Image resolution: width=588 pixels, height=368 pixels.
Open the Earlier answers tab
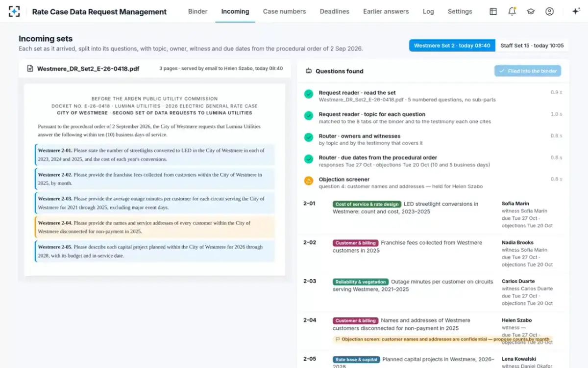(x=386, y=11)
